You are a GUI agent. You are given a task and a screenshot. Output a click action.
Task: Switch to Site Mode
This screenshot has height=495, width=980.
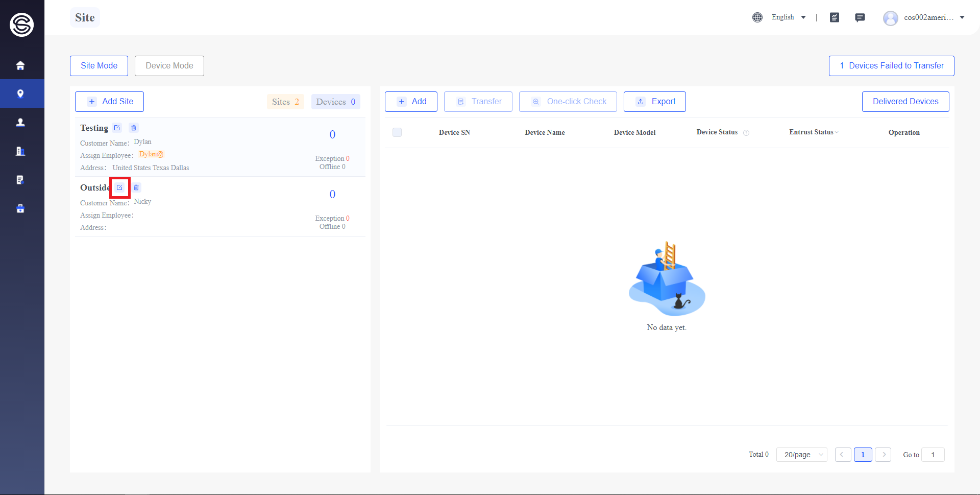click(99, 66)
